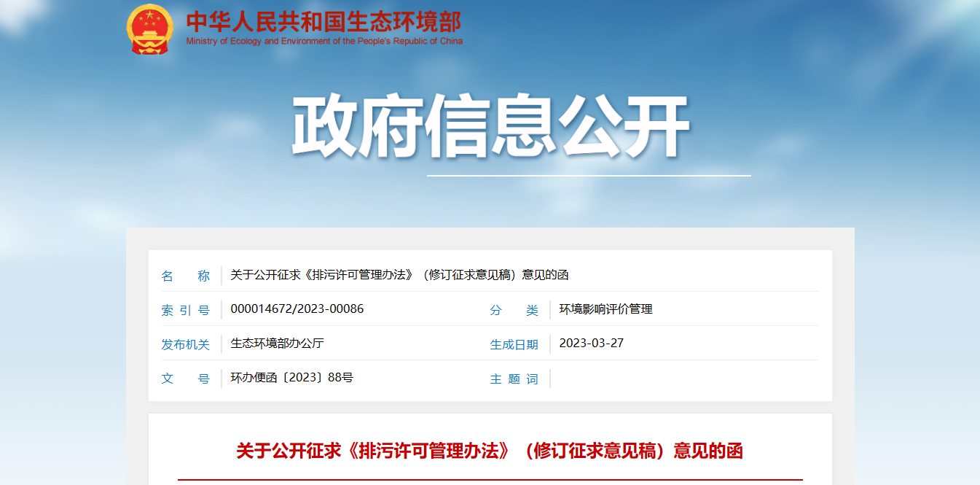Click the 索引号 field label
Viewport: 980px width, 485px height.
click(x=185, y=310)
